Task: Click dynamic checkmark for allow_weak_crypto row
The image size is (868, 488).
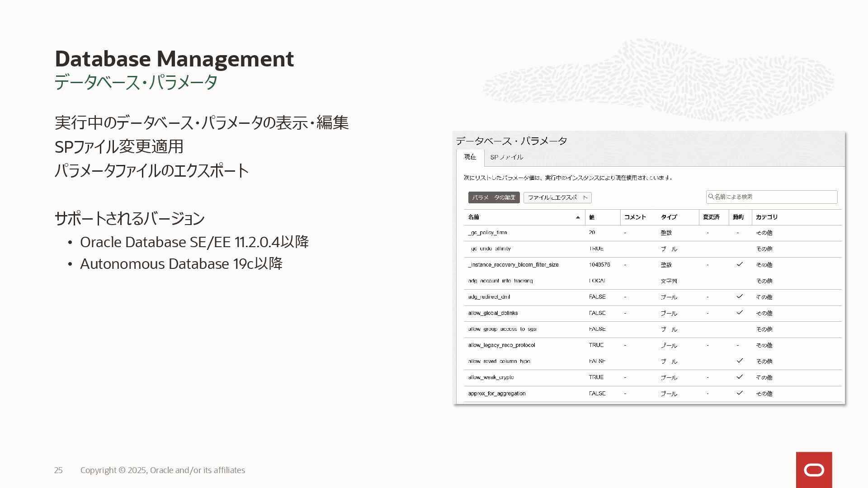Action: tap(740, 377)
